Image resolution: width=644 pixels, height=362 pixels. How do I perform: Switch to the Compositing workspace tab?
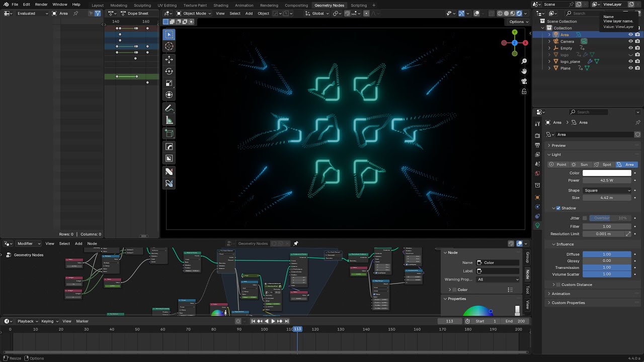tap(296, 5)
